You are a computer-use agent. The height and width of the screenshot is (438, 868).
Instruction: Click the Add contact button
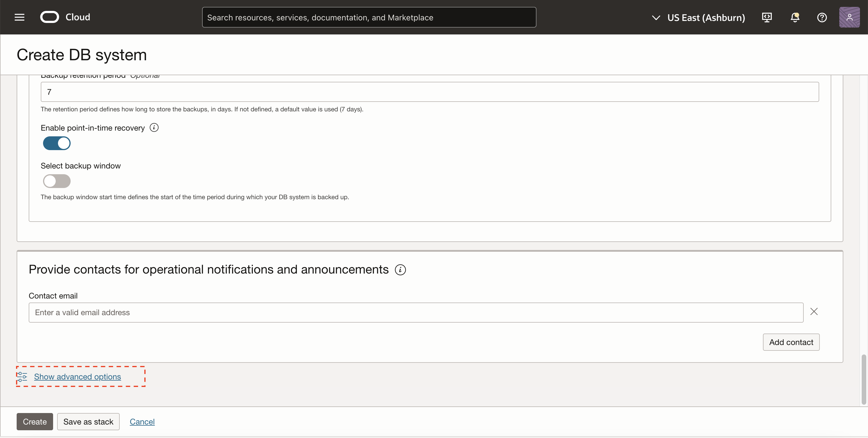[x=791, y=342]
